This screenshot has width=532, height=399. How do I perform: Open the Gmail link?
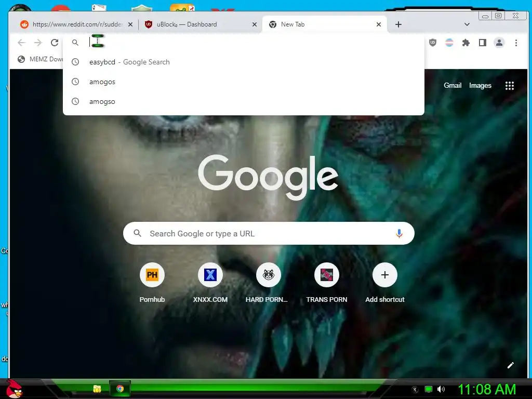pyautogui.click(x=453, y=86)
